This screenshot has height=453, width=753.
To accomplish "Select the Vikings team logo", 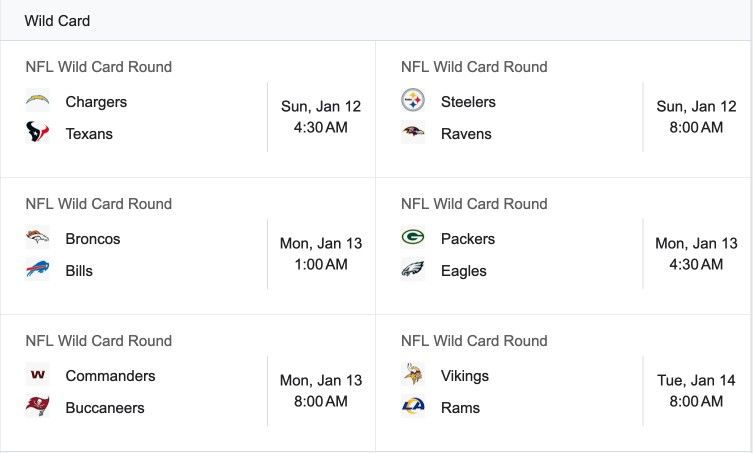I will pyautogui.click(x=413, y=375).
